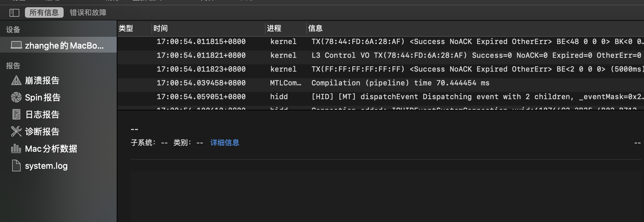
Task: Click the MacBook laptop device icon
Action: click(16, 45)
